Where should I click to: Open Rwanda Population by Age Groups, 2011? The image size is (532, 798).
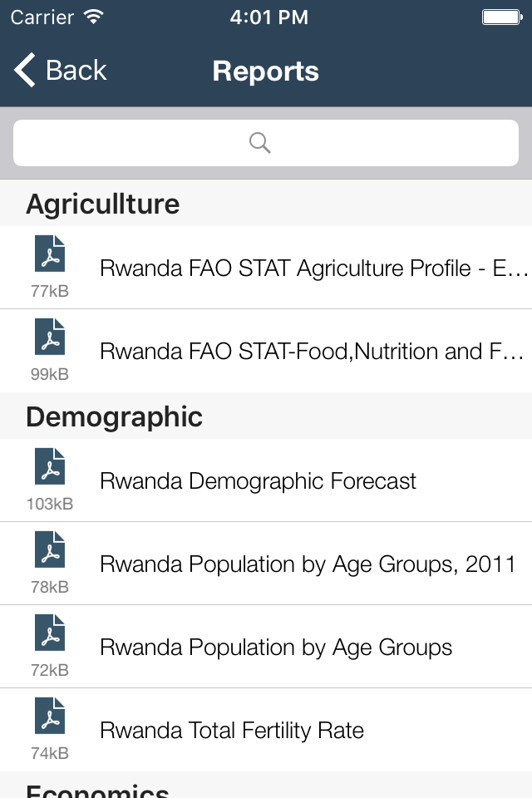point(308,564)
